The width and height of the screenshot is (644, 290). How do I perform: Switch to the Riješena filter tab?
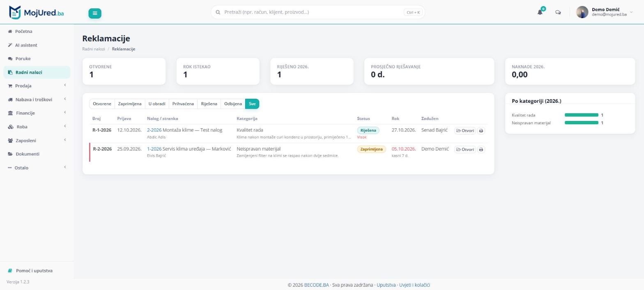[209, 104]
